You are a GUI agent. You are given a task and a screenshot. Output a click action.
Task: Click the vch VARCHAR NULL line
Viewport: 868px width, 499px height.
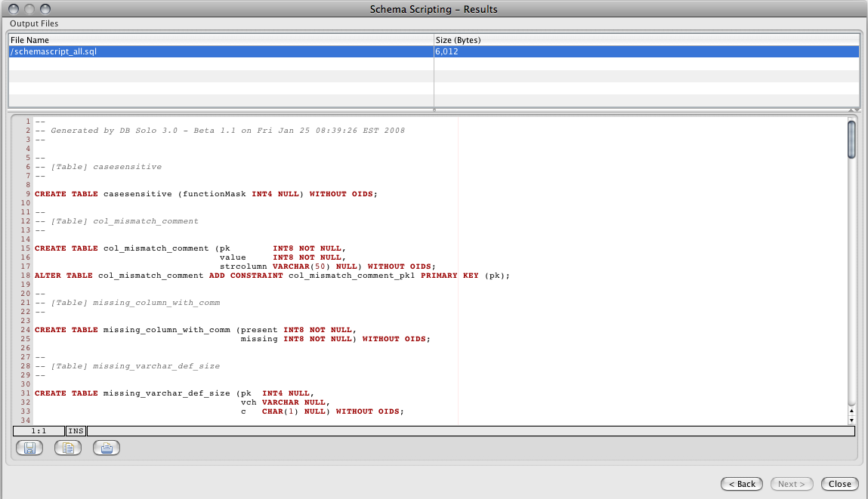[285, 402]
